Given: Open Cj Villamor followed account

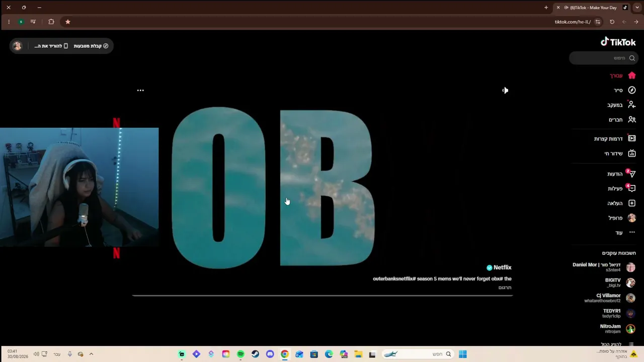Looking at the screenshot, I should 610,298.
